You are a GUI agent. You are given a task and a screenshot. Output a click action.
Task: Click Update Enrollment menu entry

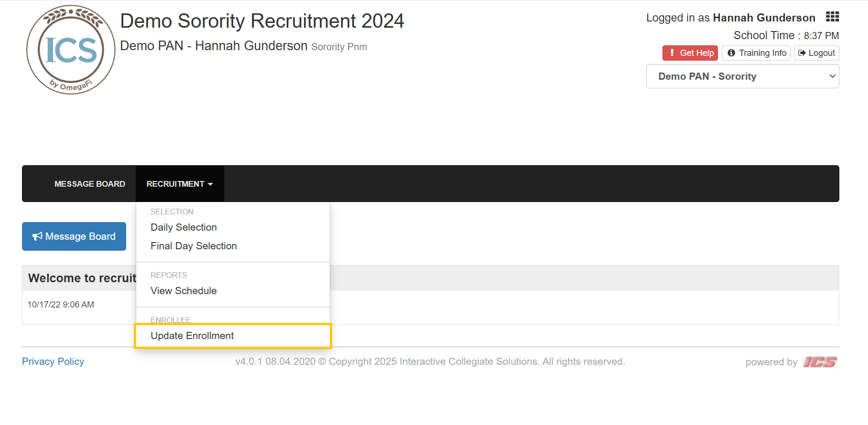[192, 336]
